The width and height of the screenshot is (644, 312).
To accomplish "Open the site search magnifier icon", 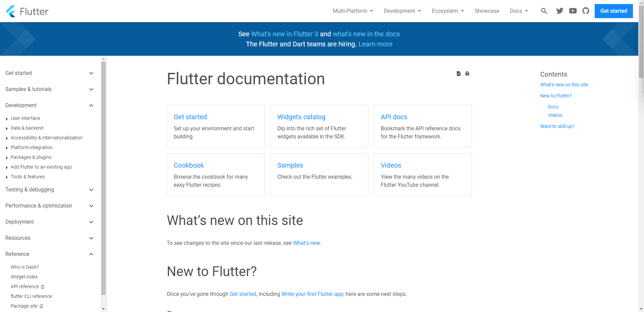I will pyautogui.click(x=544, y=11).
